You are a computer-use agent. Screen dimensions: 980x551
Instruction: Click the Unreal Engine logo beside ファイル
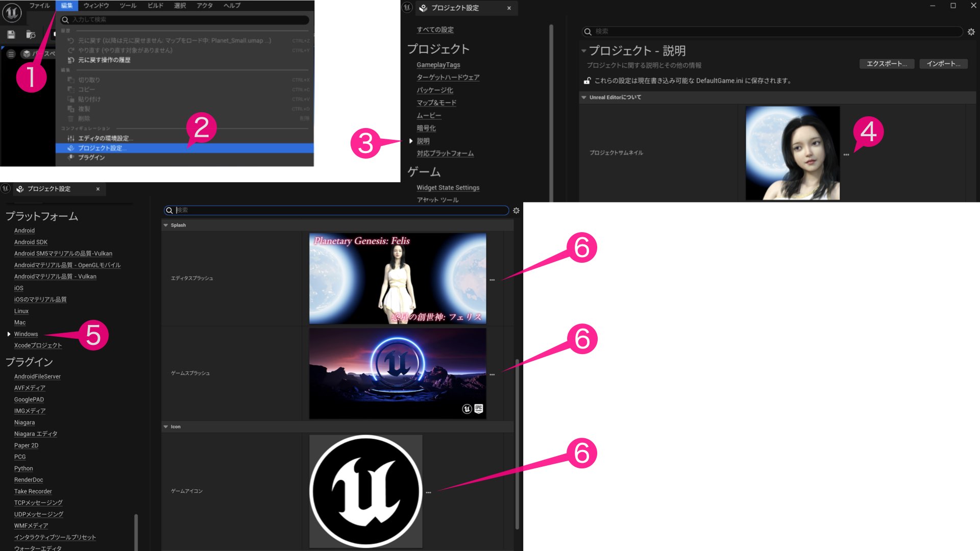[x=12, y=13]
